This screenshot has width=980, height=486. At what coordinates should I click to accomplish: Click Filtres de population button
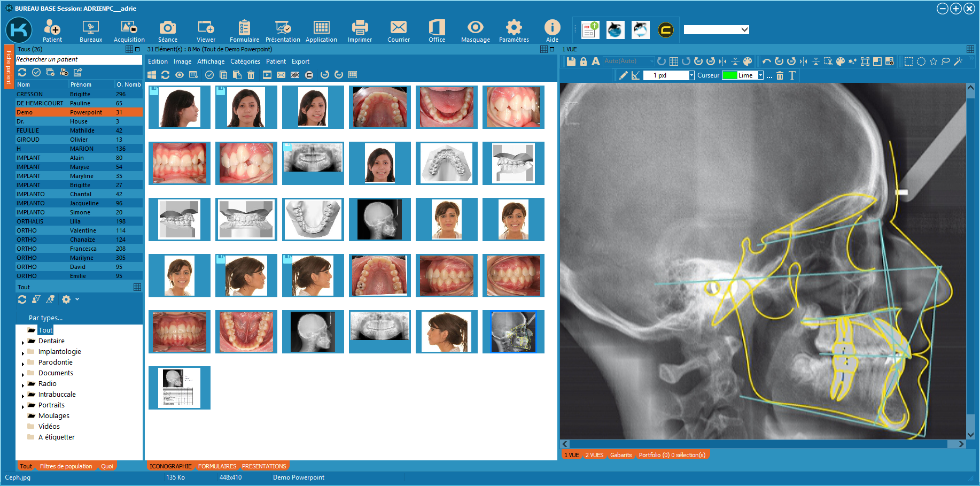point(66,466)
